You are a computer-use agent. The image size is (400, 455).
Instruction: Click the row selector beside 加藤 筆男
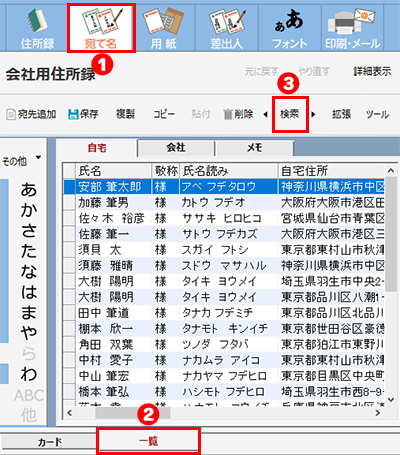(x=70, y=202)
